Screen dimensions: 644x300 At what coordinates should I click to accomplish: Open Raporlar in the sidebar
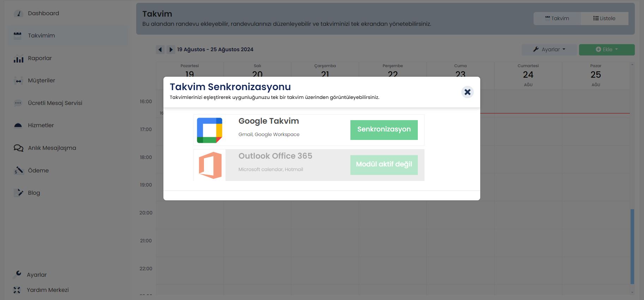tap(40, 58)
